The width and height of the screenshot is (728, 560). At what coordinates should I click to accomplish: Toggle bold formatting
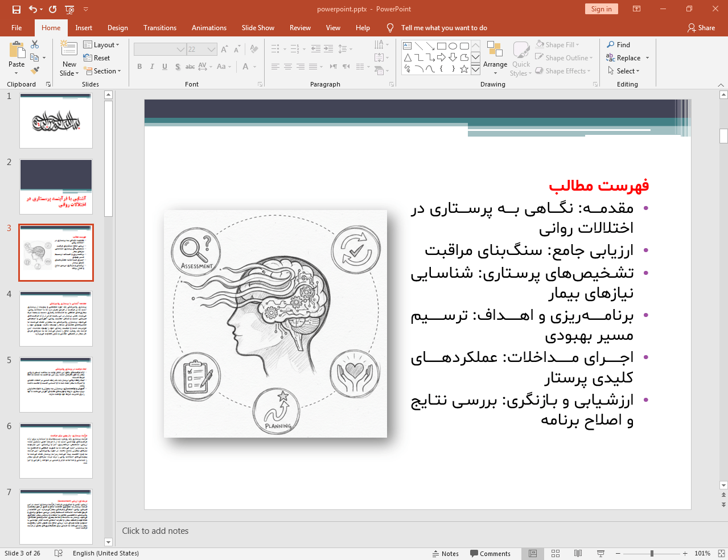(139, 67)
